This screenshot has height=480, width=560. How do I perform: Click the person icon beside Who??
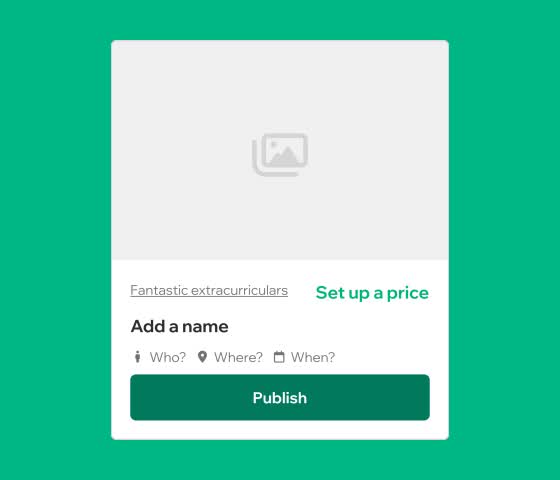(x=138, y=357)
